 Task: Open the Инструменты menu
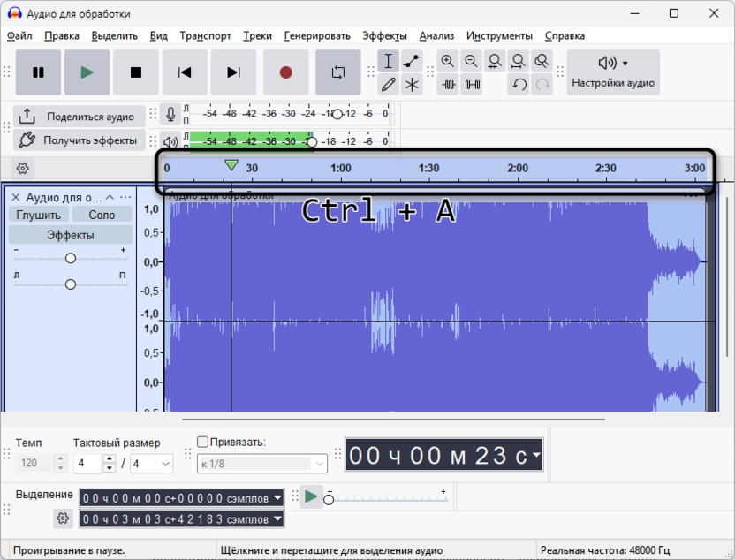point(499,35)
